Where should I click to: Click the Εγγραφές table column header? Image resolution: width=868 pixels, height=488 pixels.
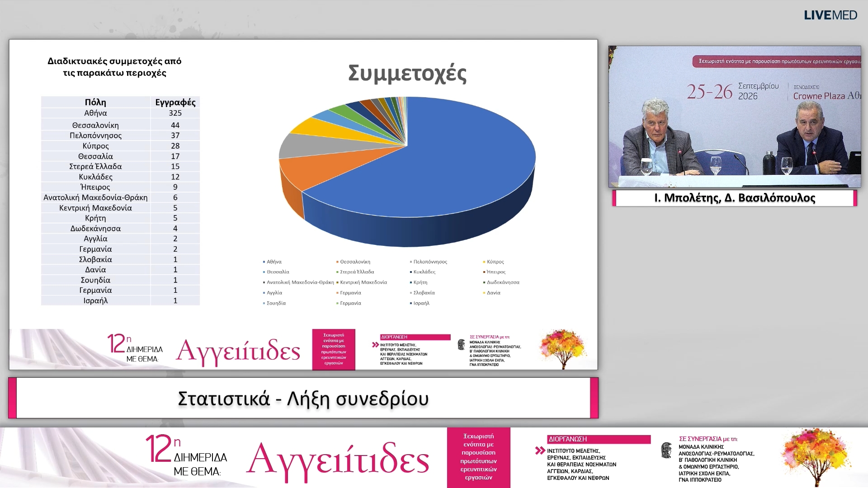[175, 102]
